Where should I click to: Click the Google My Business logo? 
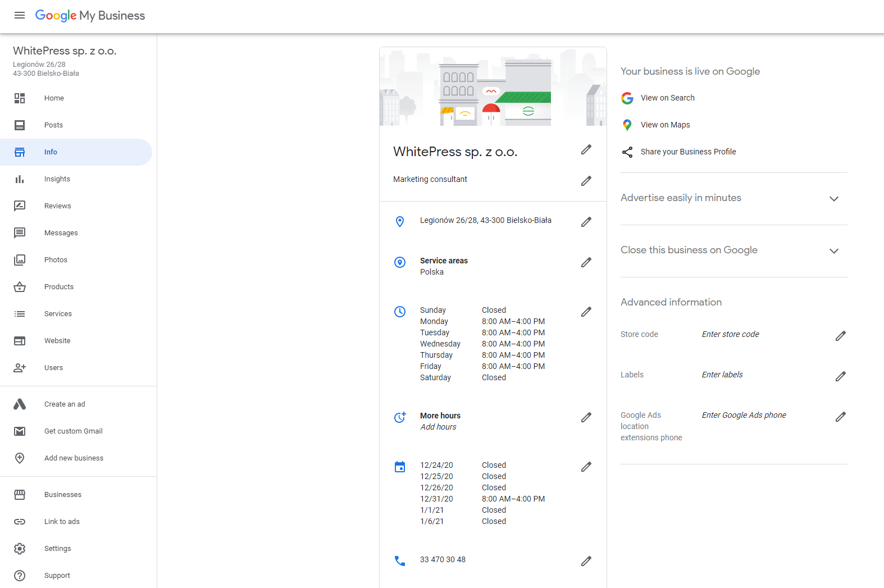(x=90, y=16)
